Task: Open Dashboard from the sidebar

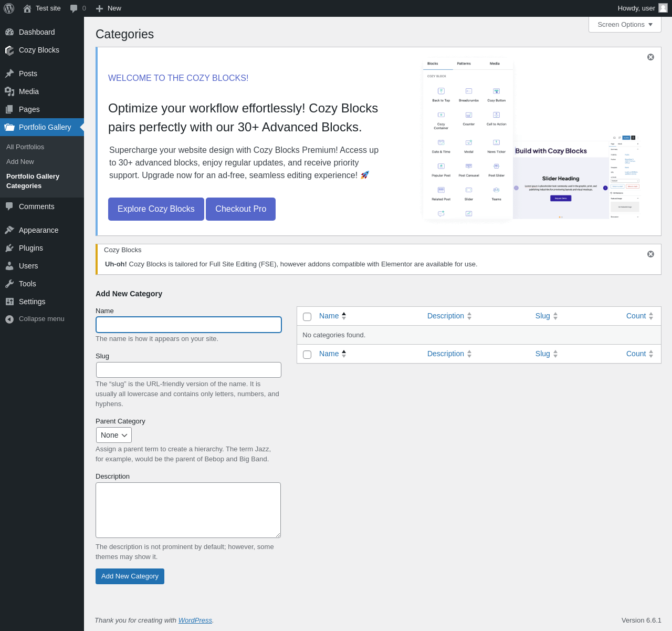Action: point(37,32)
